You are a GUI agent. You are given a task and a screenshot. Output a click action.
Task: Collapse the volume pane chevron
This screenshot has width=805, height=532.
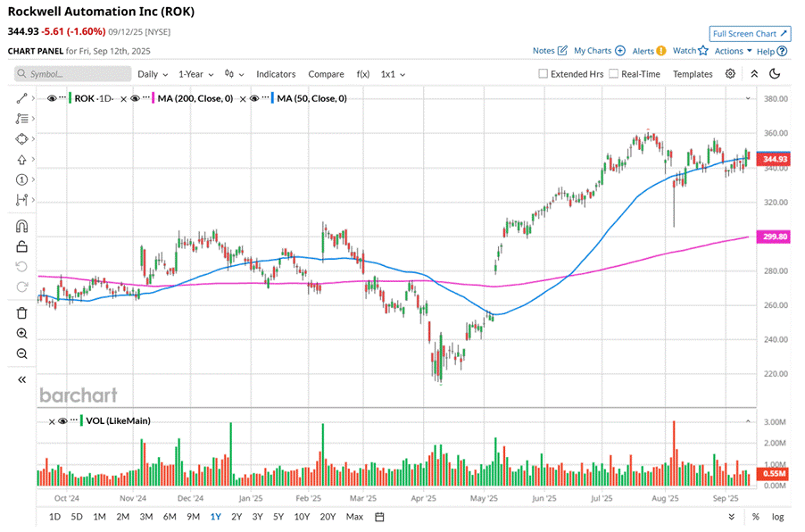(x=748, y=421)
